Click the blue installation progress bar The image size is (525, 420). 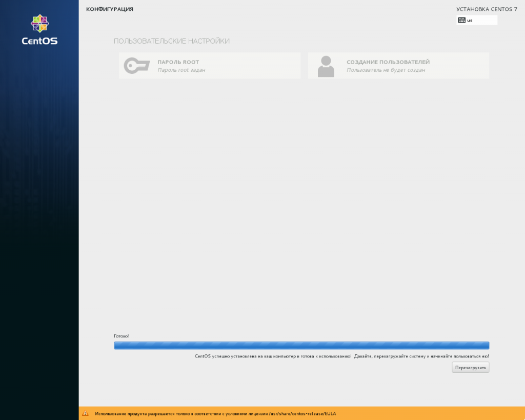[301, 346]
